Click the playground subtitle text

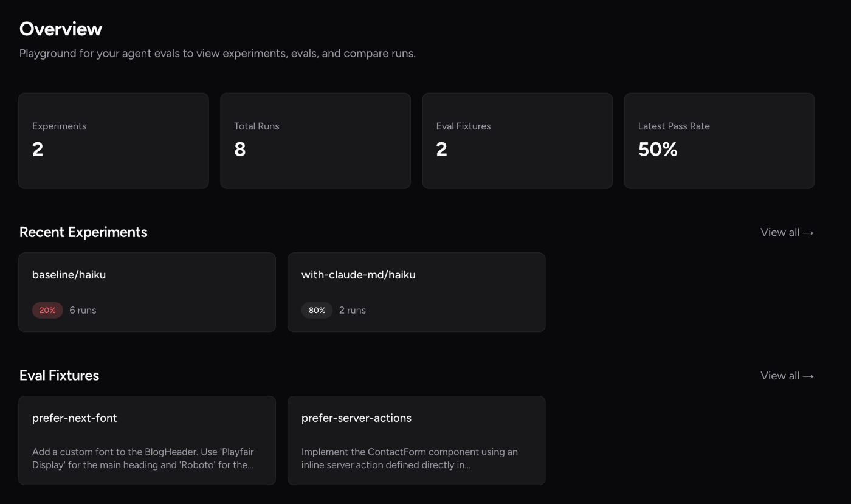217,54
